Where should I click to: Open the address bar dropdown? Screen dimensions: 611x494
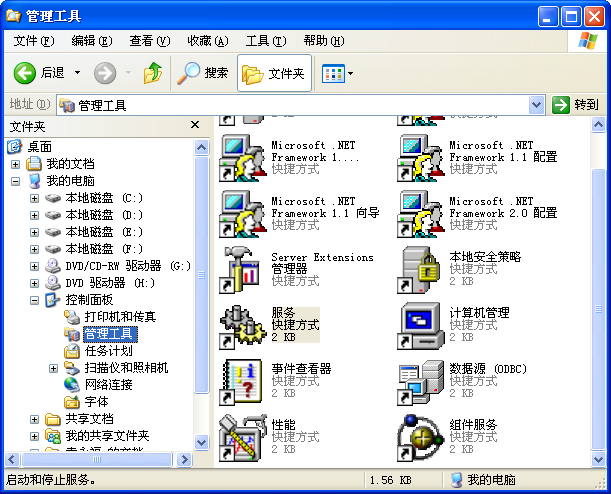[x=537, y=105]
